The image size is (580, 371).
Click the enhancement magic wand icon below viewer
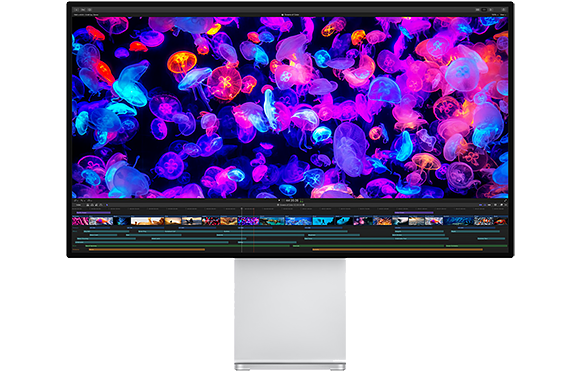82,200
